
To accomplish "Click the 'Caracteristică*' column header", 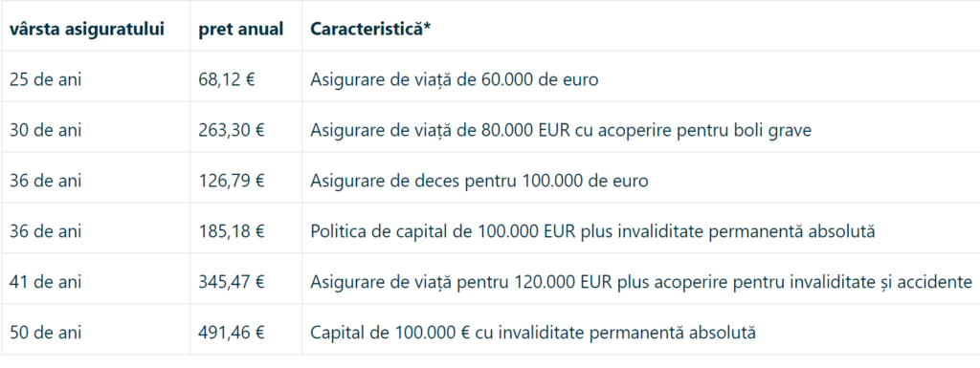I will pyautogui.click(x=370, y=30).
